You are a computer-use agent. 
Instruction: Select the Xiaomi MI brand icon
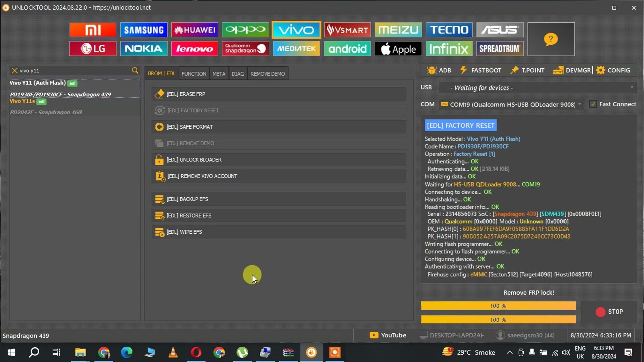(93, 30)
